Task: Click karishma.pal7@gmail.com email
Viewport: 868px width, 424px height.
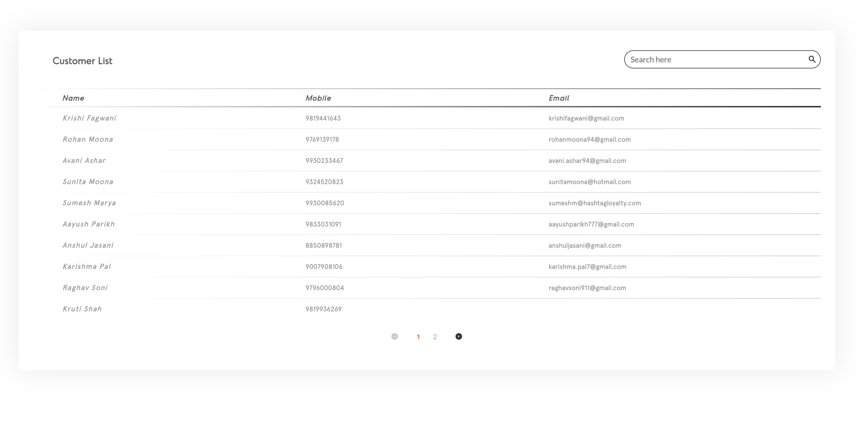Action: click(x=587, y=267)
